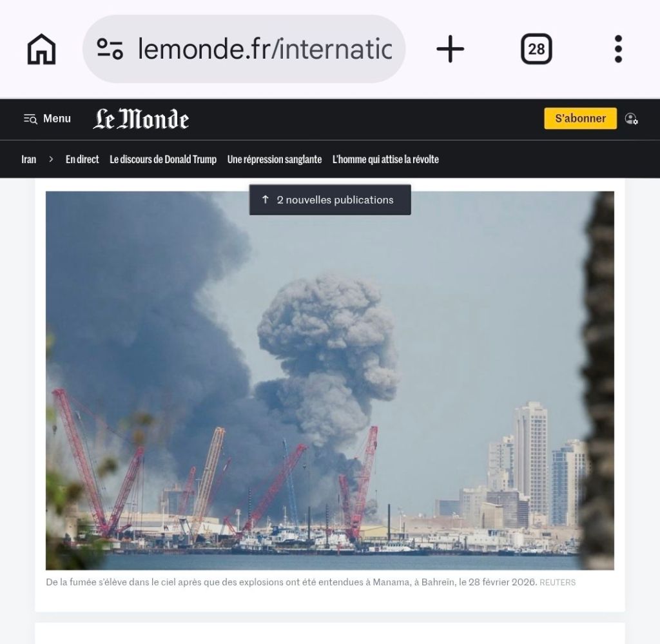The height and width of the screenshot is (644, 660).
Task: Select the Iran section link
Action: [x=28, y=159]
